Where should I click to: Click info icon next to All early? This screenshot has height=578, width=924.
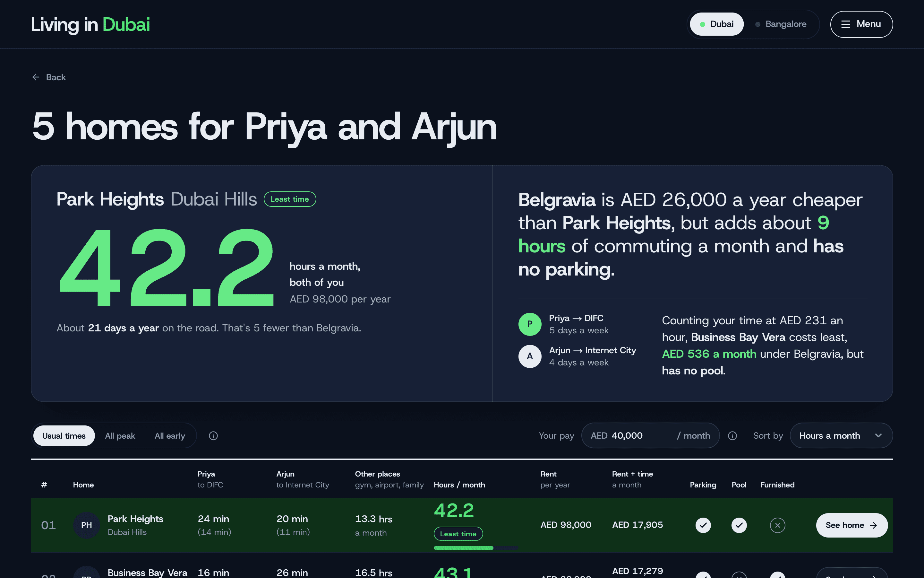pyautogui.click(x=213, y=436)
